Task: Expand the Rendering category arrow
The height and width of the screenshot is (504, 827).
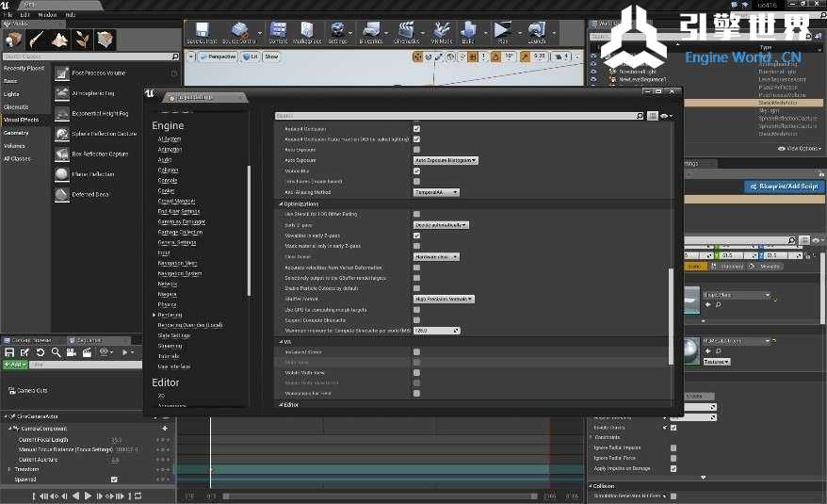Action: pos(154,315)
